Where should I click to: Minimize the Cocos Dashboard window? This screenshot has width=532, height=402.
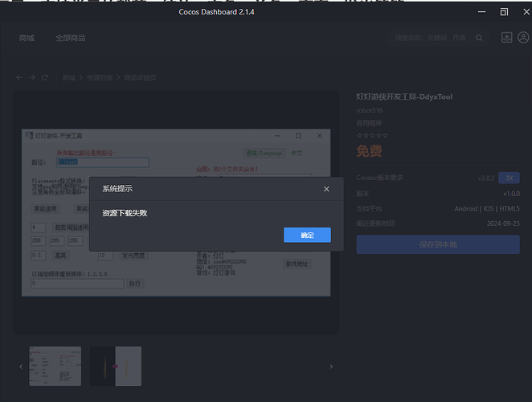pos(481,12)
